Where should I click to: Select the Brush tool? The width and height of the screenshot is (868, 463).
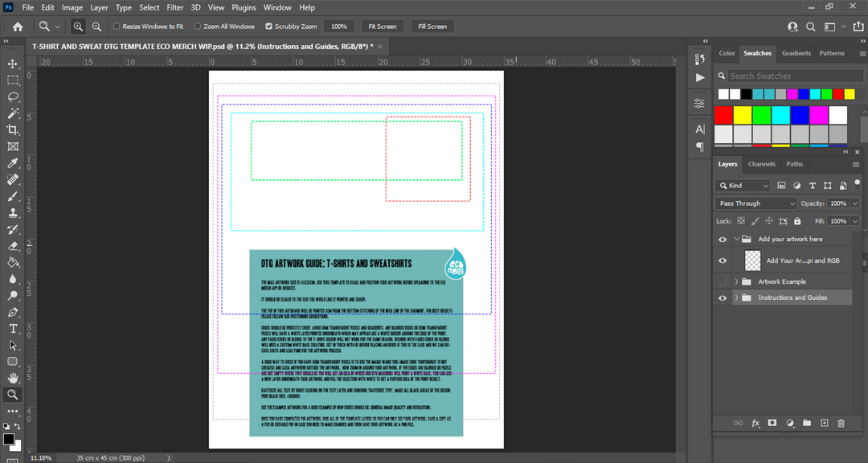(x=12, y=196)
